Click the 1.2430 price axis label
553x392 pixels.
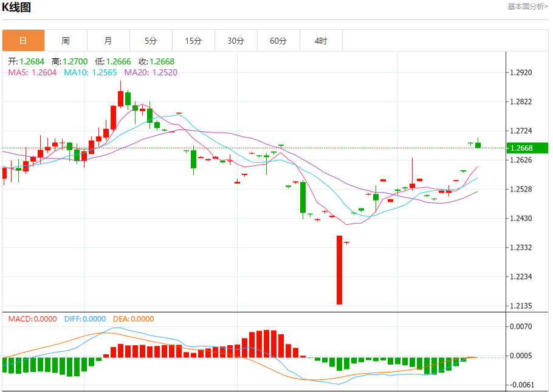coord(521,218)
